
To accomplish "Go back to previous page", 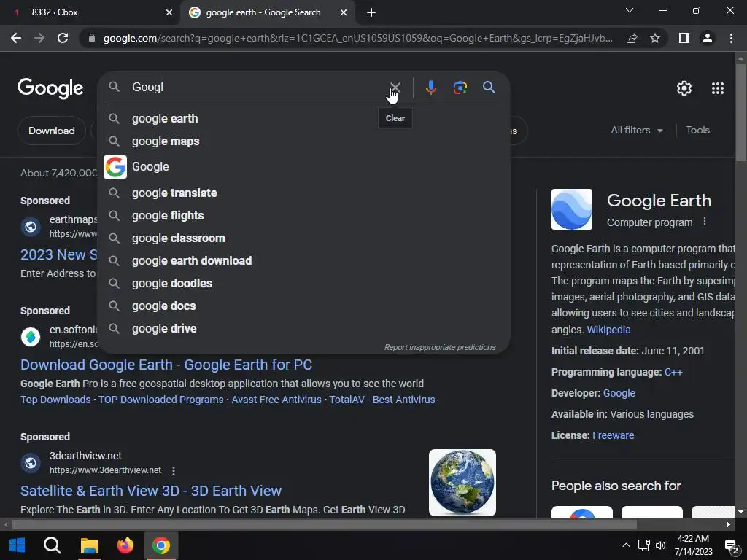I will click(x=16, y=38).
